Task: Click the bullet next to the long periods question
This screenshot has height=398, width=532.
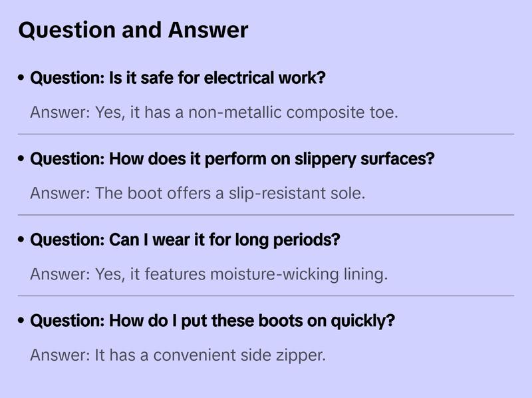Action: click(22, 240)
